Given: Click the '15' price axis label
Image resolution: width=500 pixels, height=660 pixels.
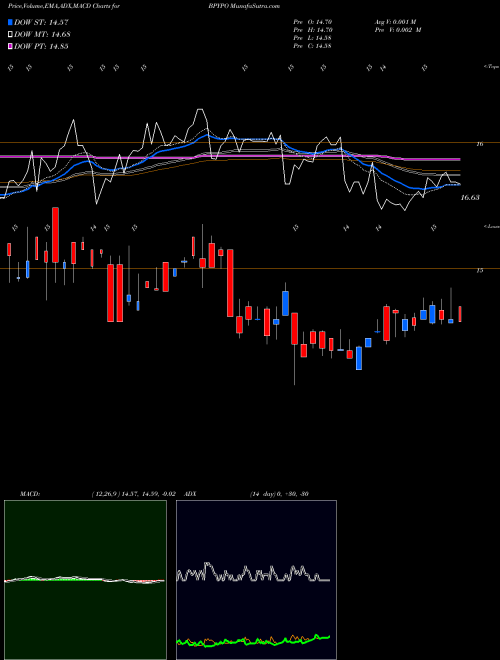Looking at the screenshot, I should [x=479, y=271].
